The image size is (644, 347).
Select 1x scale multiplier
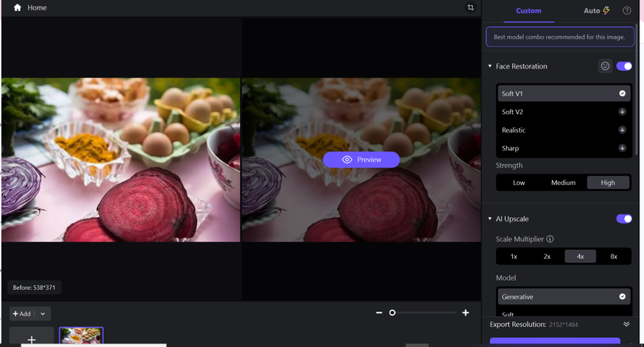[514, 256]
